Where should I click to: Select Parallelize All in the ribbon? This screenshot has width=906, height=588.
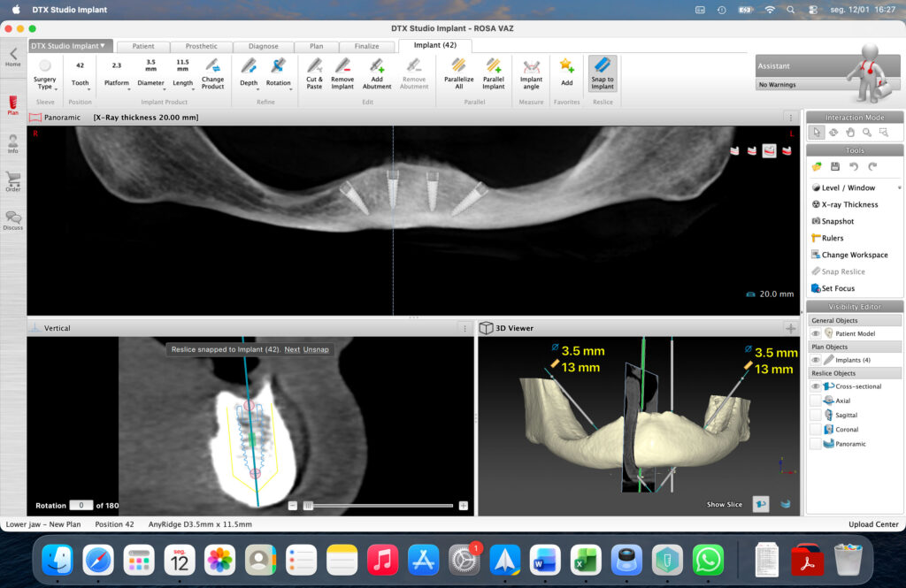458,67
